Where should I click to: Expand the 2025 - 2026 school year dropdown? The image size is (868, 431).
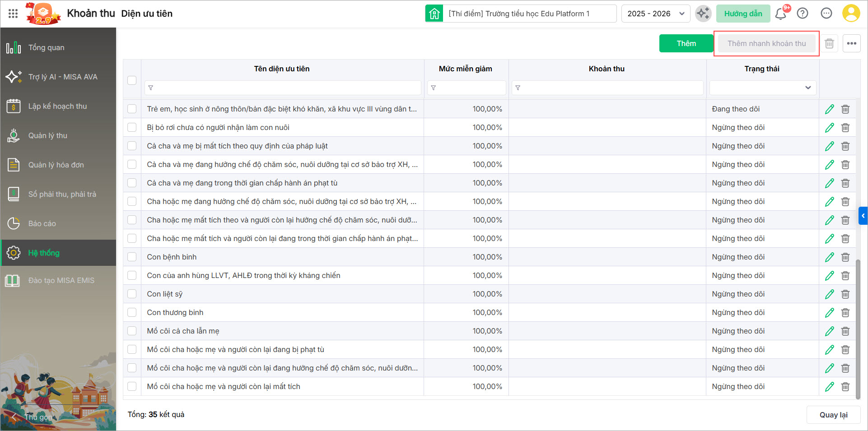pyautogui.click(x=656, y=14)
